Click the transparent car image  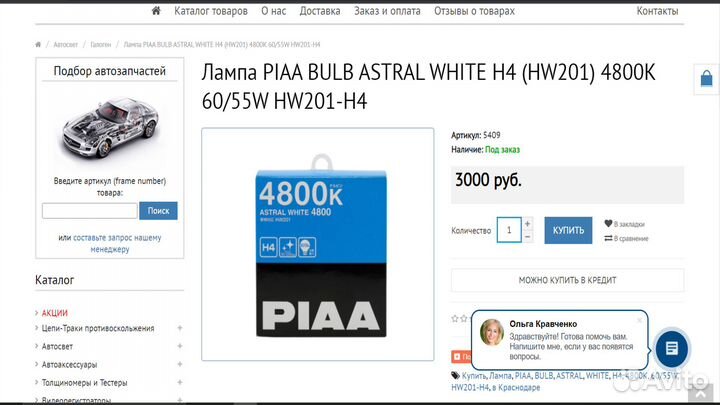110,128
